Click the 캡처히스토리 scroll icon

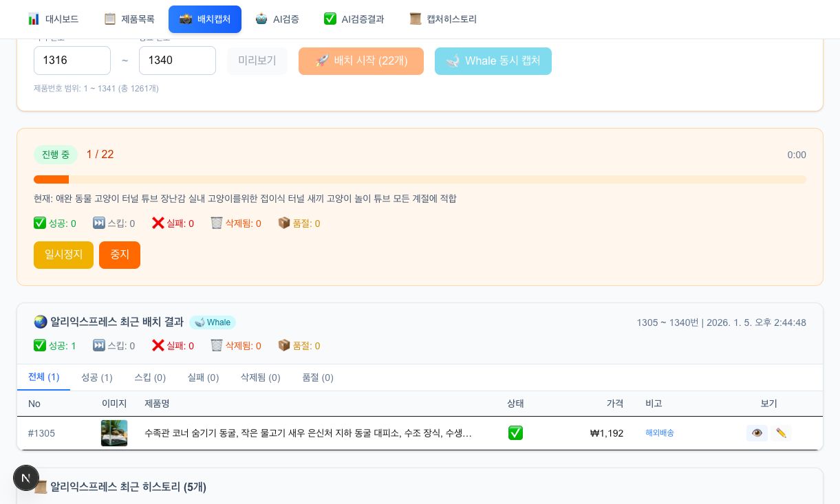(x=416, y=19)
